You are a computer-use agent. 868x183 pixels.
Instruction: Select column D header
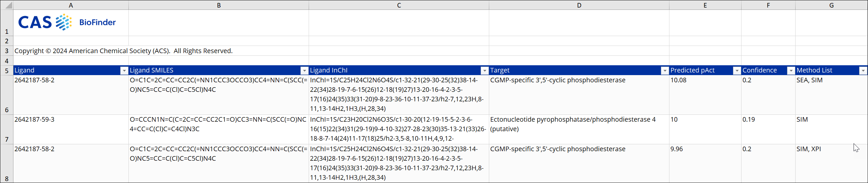click(x=579, y=5)
